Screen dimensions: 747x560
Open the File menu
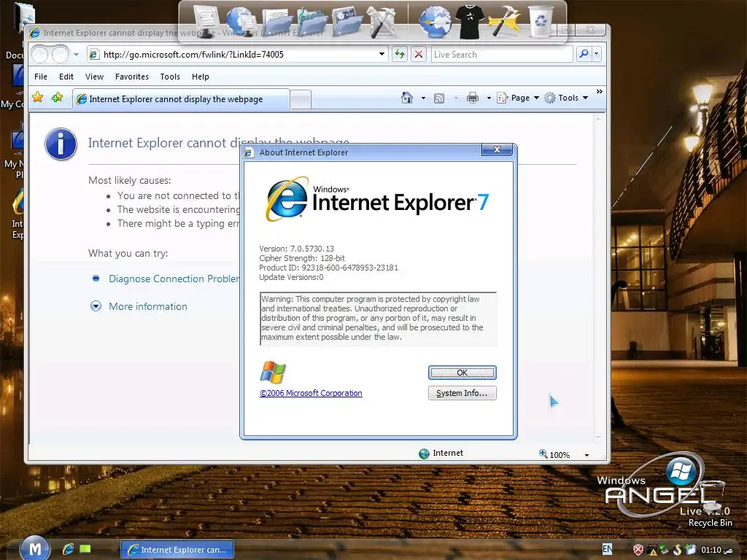41,77
